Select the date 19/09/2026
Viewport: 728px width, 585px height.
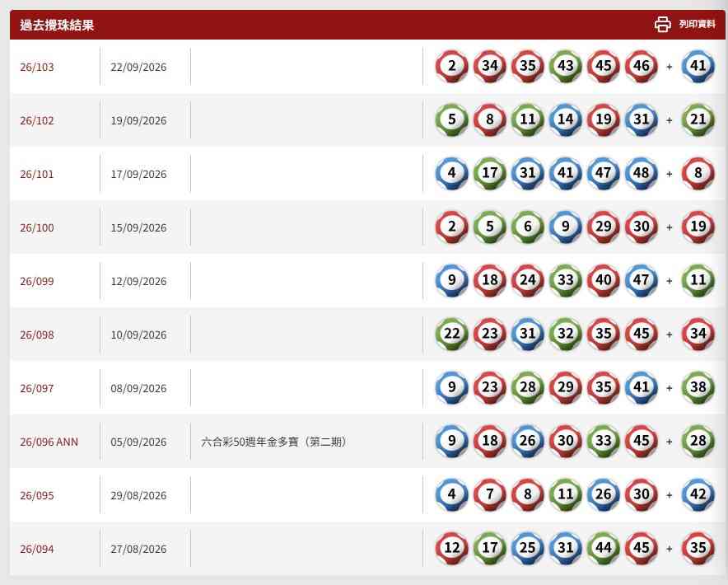pos(138,121)
